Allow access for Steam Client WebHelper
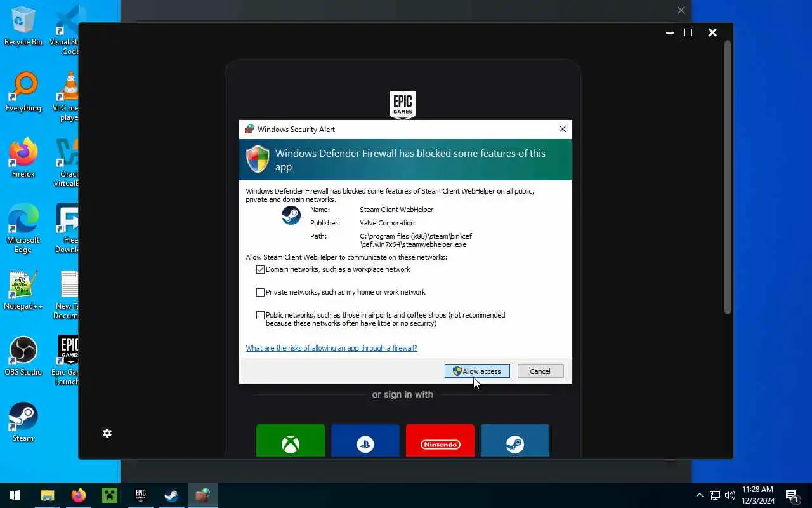Screen dimensions: 812x508 coord(477,371)
